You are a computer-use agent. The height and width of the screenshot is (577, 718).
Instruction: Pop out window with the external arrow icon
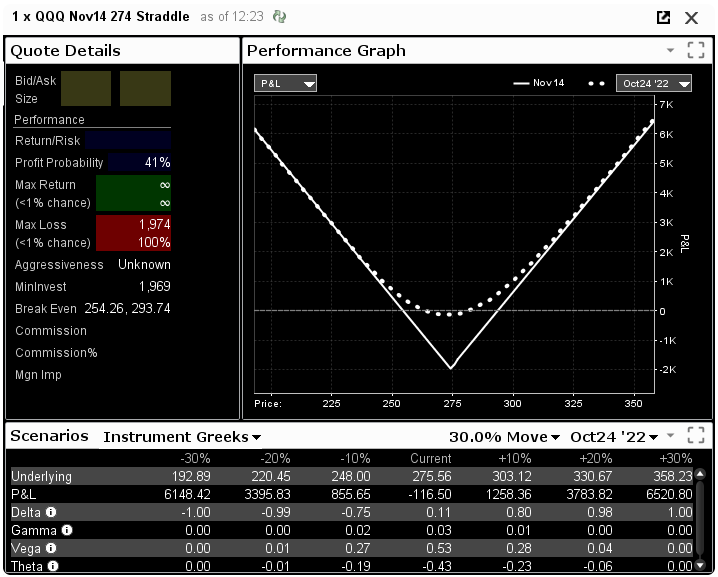[663, 17]
